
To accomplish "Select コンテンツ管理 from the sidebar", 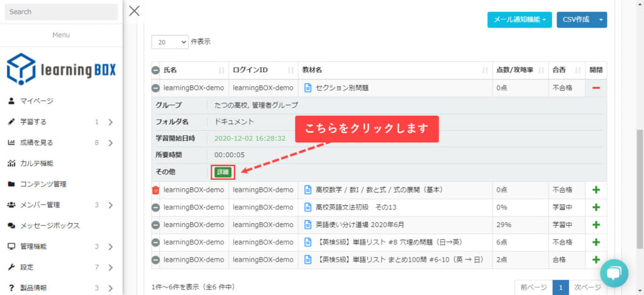I will pos(43,184).
